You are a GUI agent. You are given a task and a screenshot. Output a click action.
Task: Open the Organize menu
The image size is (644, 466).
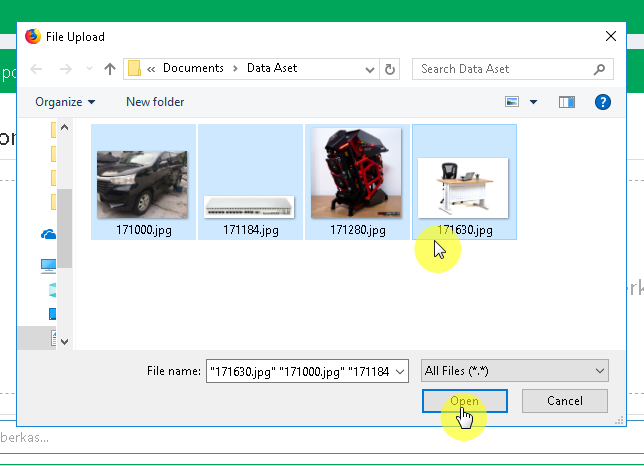65,102
